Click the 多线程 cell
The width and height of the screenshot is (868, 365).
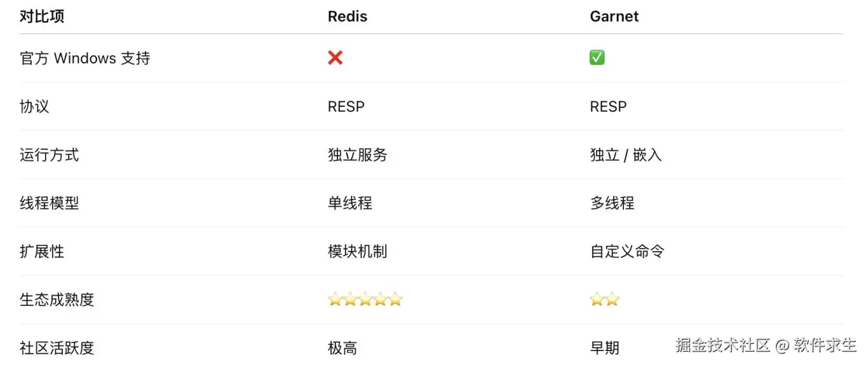pyautogui.click(x=612, y=203)
